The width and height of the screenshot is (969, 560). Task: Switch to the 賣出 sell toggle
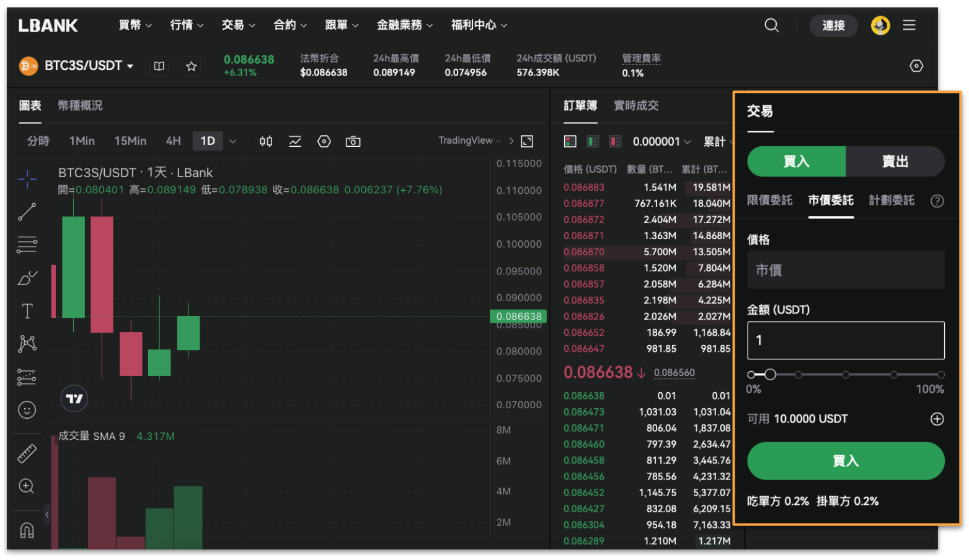click(x=895, y=162)
